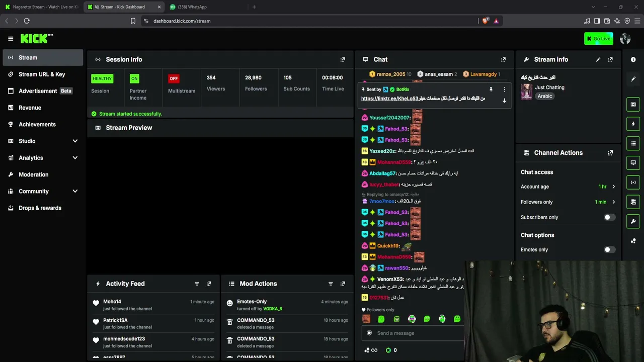Image resolution: width=644 pixels, height=362 pixels.
Task: Toggle the broadcast signal widget in right rail
Action: [x=633, y=183]
